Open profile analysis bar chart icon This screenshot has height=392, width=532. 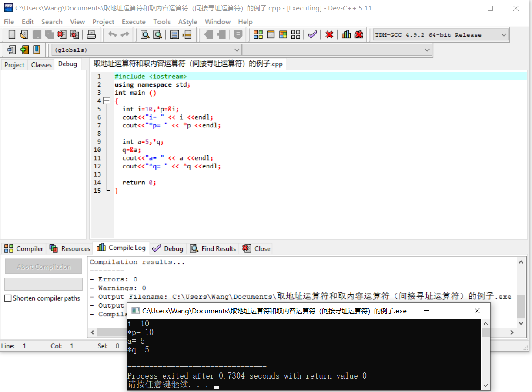(346, 35)
